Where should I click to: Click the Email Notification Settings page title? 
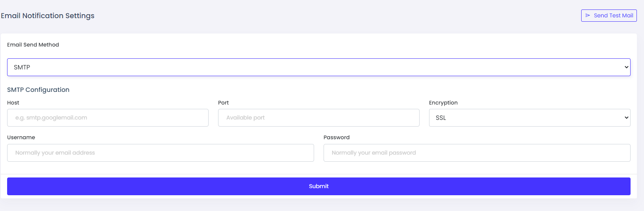pos(47,16)
